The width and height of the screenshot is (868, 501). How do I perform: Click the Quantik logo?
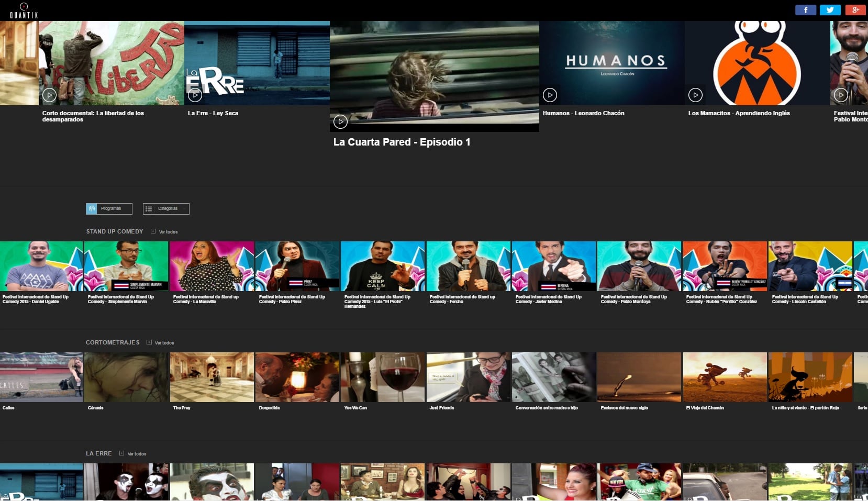[24, 10]
